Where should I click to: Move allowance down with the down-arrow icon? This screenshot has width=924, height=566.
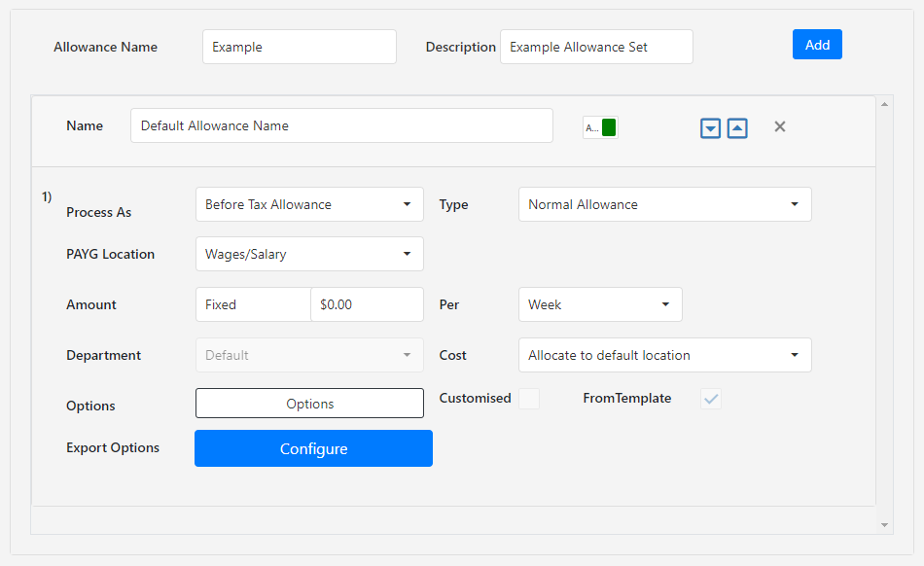710,127
